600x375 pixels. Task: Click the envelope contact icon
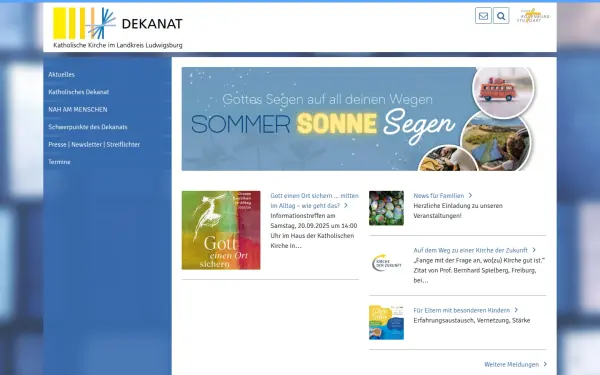coord(483,16)
